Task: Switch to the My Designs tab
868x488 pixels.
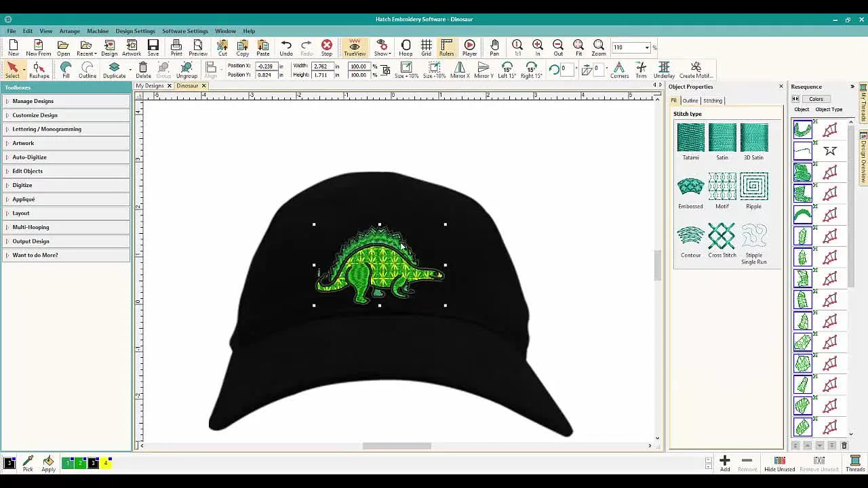Action: click(x=150, y=86)
